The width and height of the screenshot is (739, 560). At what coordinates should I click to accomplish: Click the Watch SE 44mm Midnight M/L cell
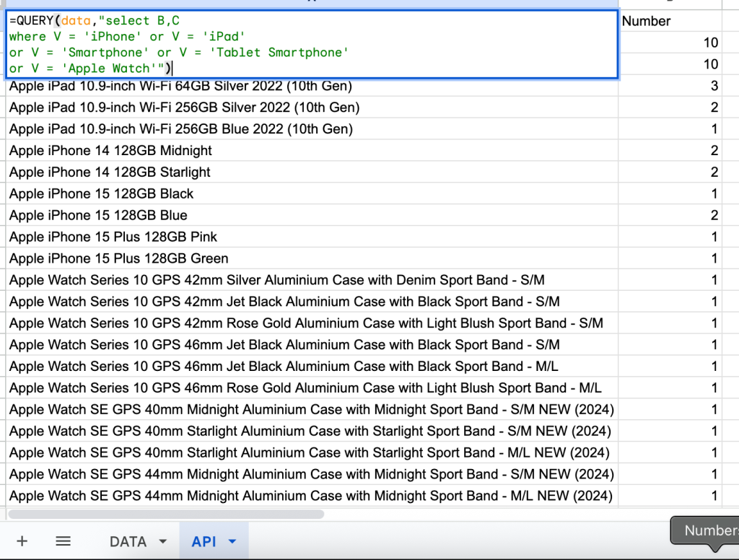coord(310,496)
